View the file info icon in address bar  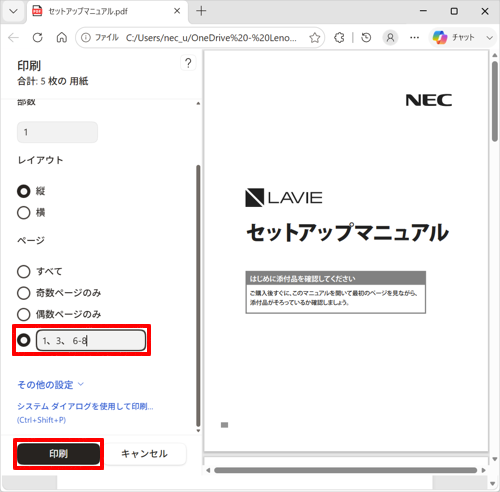tap(86, 38)
